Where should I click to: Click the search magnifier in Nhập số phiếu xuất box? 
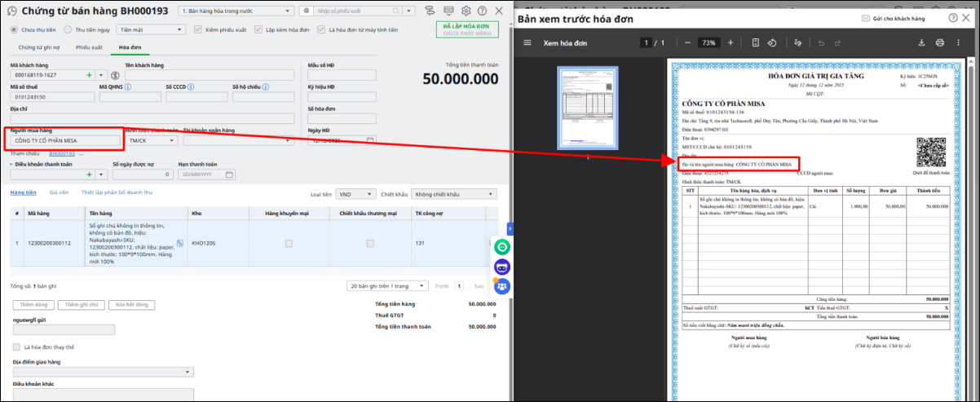pos(398,11)
